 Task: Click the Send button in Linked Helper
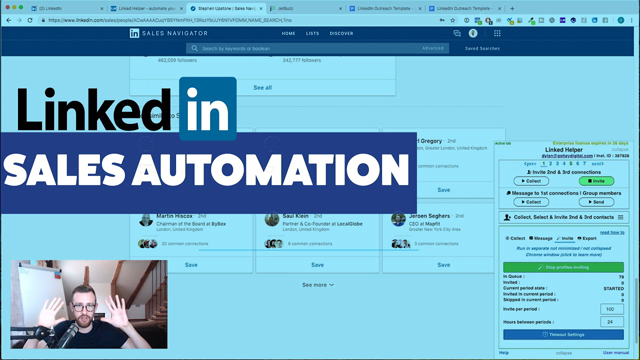point(596,202)
